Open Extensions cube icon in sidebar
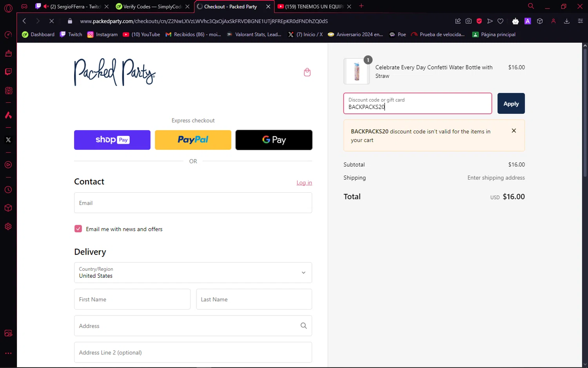The image size is (588, 368). coord(8,208)
